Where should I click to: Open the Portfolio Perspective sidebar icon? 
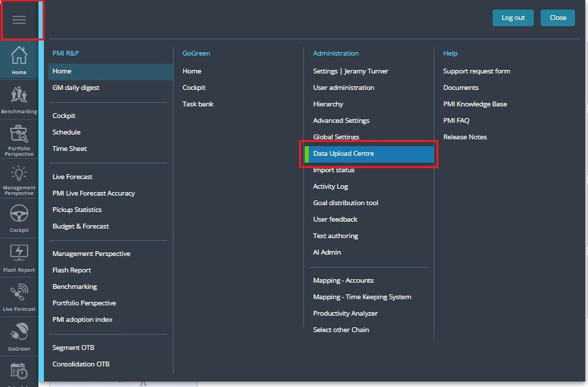(x=19, y=139)
